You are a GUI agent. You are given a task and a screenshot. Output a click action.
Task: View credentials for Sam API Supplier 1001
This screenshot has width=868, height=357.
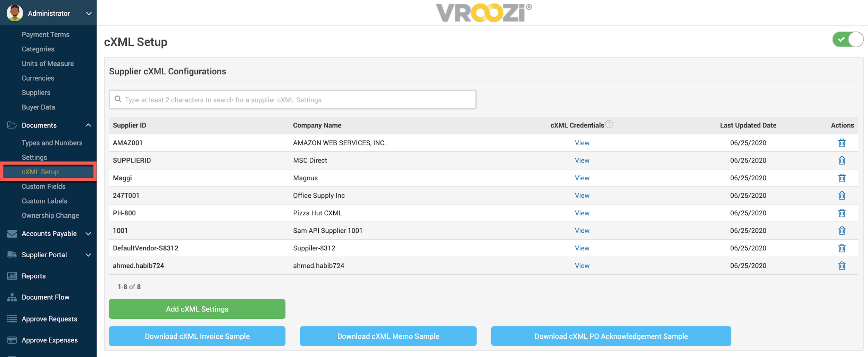point(582,231)
